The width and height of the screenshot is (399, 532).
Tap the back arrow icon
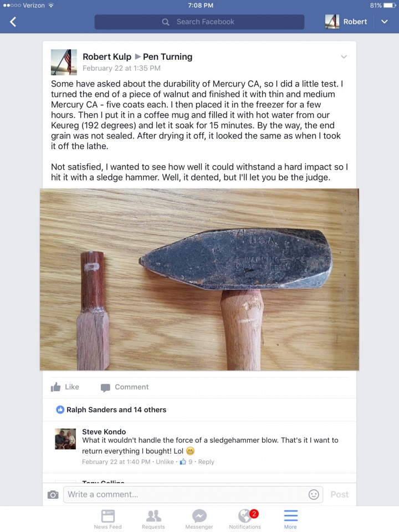point(13,22)
